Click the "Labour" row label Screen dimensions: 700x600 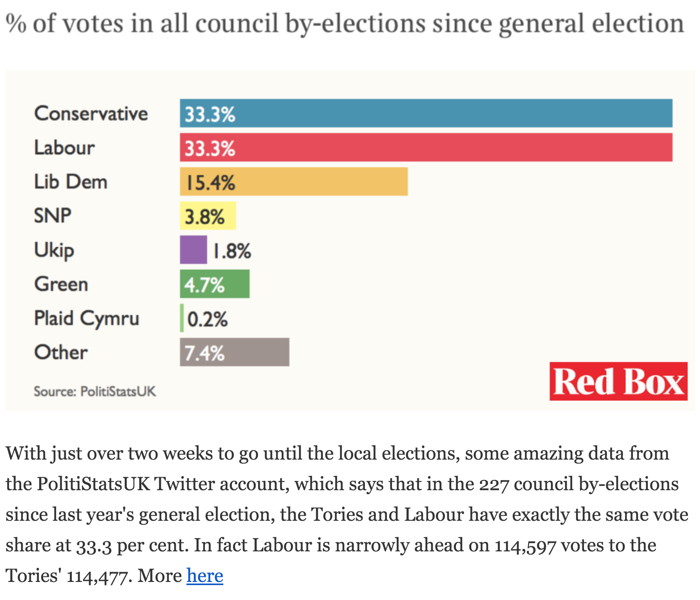coord(64,148)
